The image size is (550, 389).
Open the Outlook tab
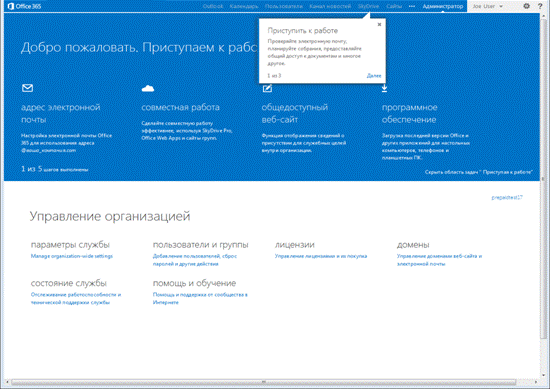pyautogui.click(x=213, y=6)
